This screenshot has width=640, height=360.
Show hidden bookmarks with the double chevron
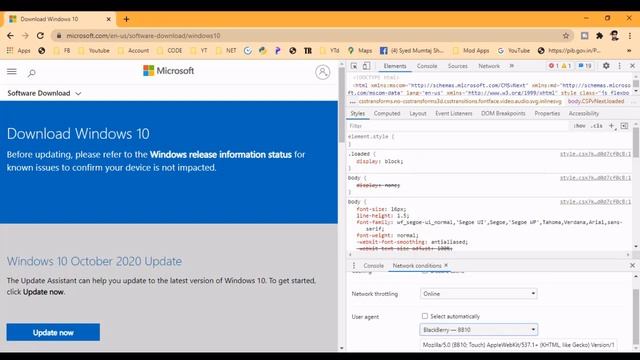click(x=629, y=51)
